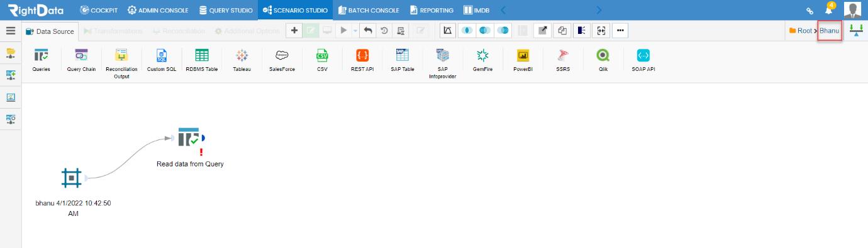Select the Reconciliation Output source
The height and width of the screenshot is (248, 868).
(x=121, y=63)
